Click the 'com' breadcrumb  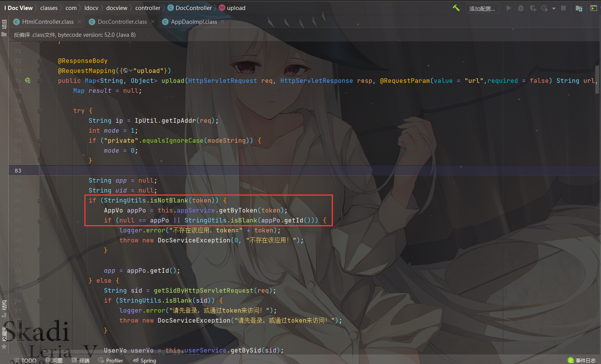point(71,8)
